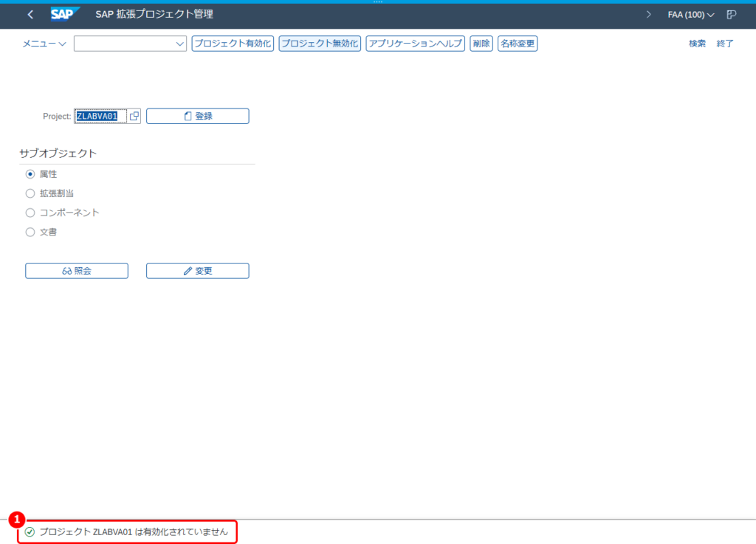Viewport: 756px width, 544px height.
Task: Click the forward chevron near FAA (100)
Action: click(x=648, y=15)
